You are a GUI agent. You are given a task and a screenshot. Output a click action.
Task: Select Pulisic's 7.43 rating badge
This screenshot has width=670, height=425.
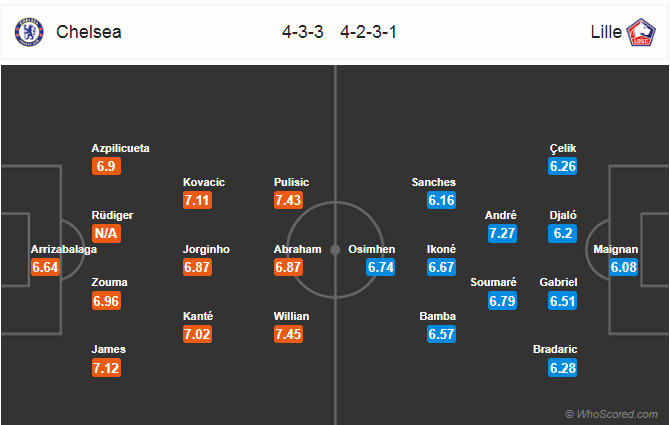[288, 200]
